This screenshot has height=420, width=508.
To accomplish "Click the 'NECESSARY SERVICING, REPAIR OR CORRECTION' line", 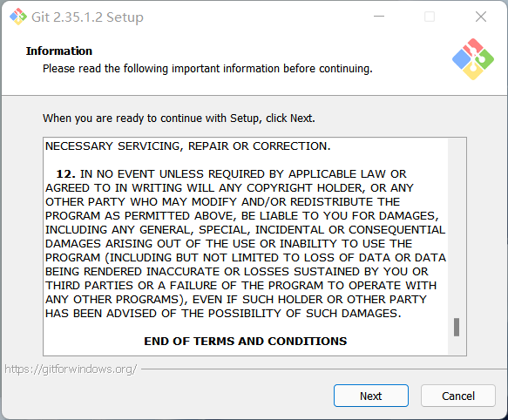I will pyautogui.click(x=188, y=146).
